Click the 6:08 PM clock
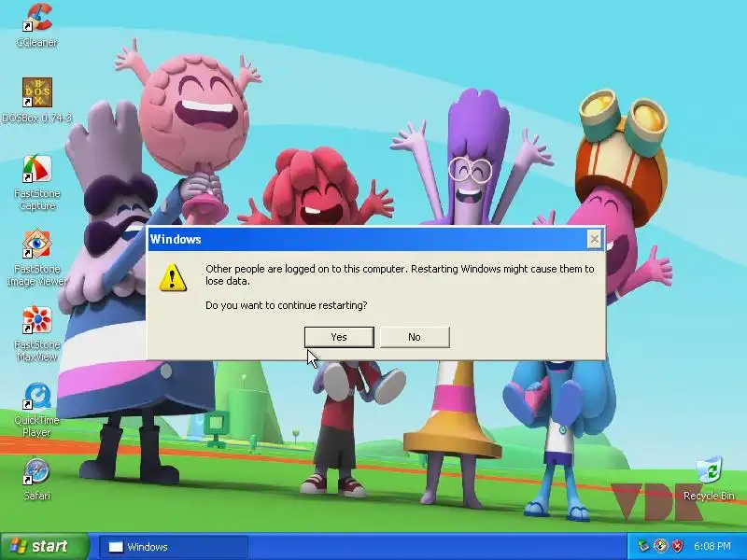The width and height of the screenshot is (747, 560). pos(712,546)
